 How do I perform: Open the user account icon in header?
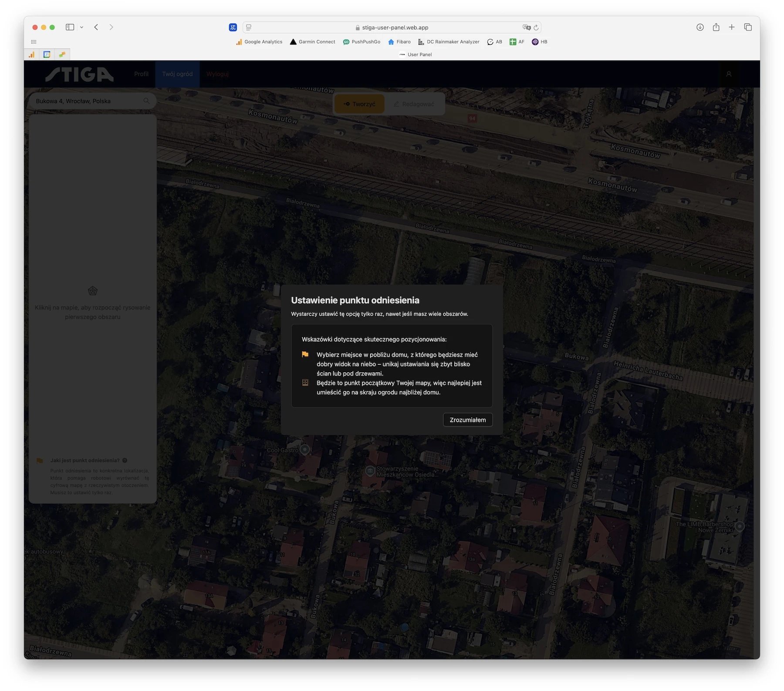click(729, 74)
